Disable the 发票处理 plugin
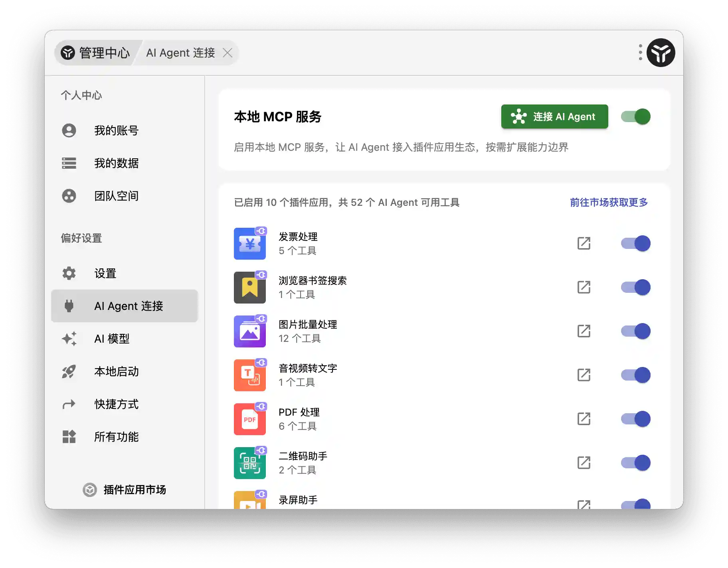 click(x=635, y=243)
